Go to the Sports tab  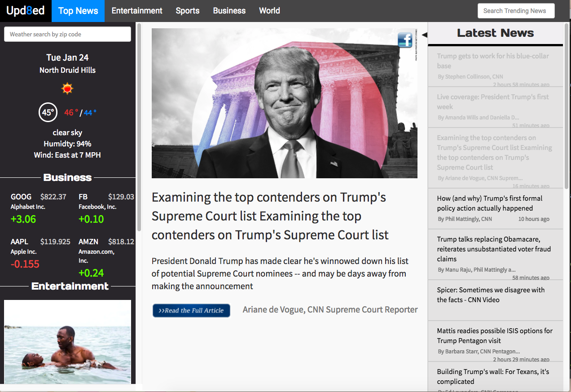pyautogui.click(x=188, y=11)
